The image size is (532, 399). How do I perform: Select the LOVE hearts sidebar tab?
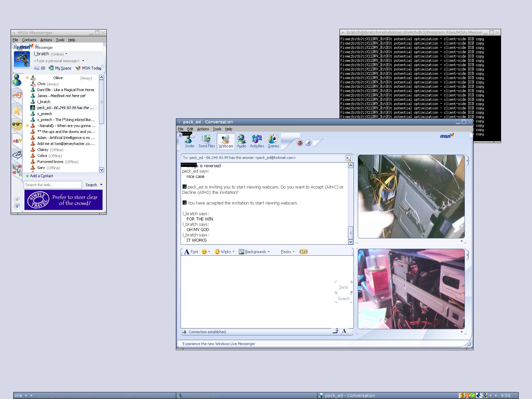point(17,170)
